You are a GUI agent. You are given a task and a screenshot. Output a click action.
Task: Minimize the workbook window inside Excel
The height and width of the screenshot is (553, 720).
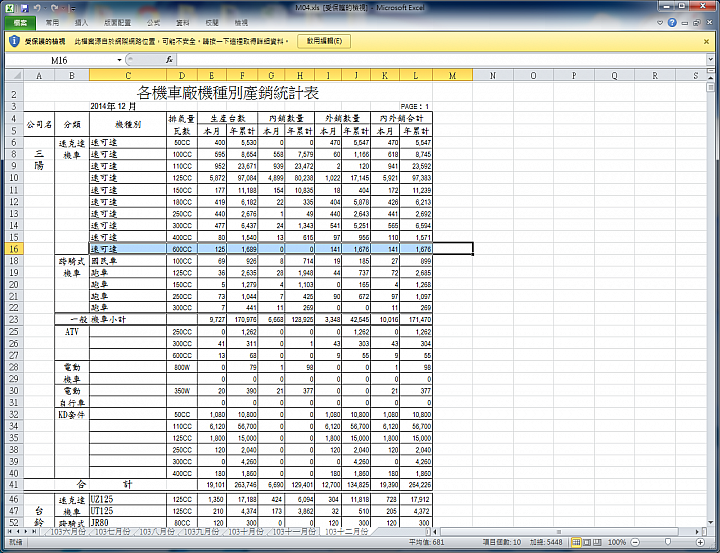[x=685, y=23]
